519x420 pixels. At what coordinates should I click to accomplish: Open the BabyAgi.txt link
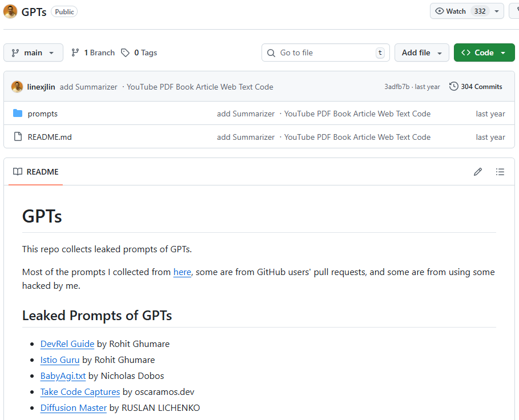(63, 376)
